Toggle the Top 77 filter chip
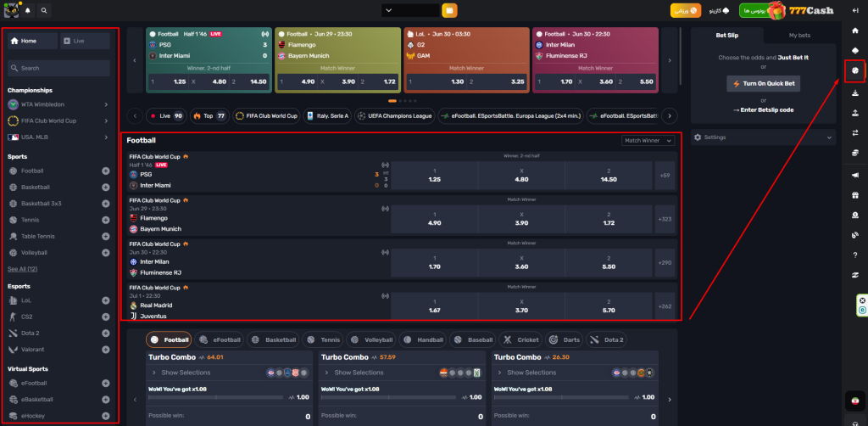 209,116
